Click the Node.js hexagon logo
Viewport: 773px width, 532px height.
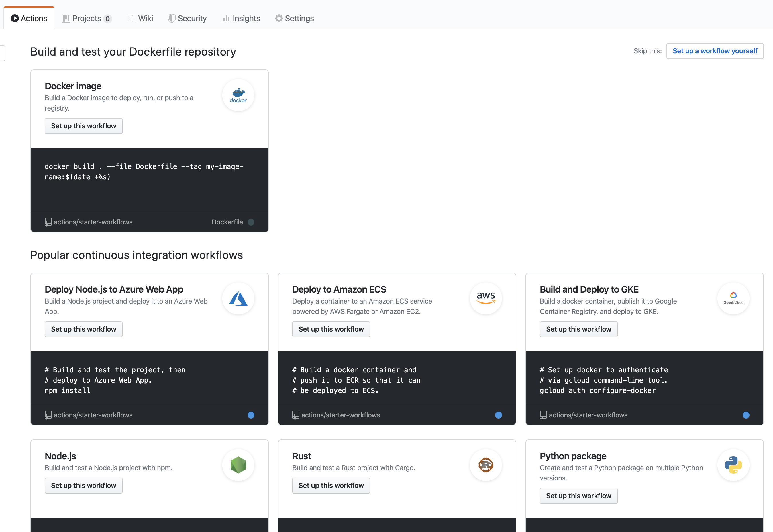238,465
